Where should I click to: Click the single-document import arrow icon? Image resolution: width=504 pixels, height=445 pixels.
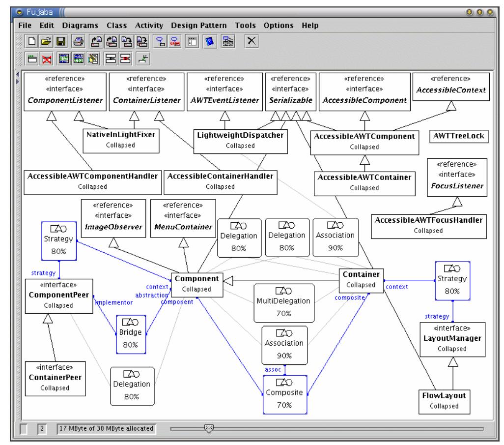pyautogui.click(x=96, y=41)
